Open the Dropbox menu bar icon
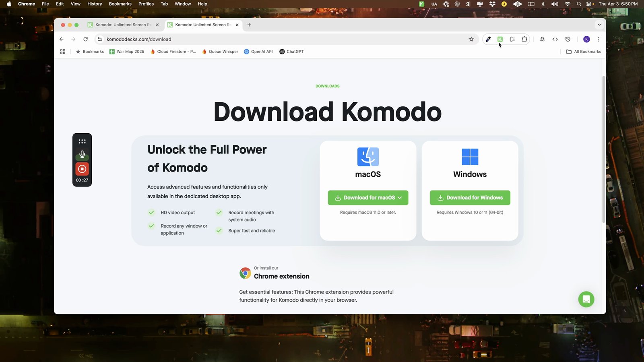The height and width of the screenshot is (362, 644). coord(492,4)
